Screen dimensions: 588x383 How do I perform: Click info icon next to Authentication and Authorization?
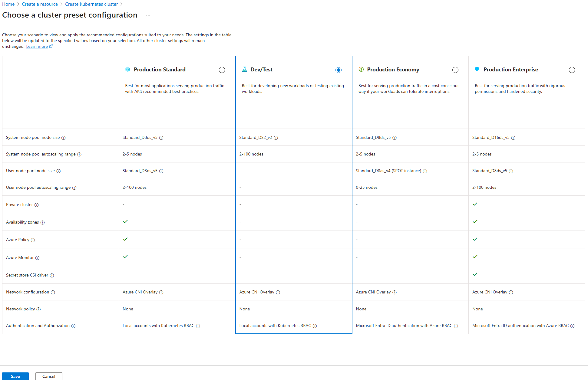pyautogui.click(x=73, y=326)
